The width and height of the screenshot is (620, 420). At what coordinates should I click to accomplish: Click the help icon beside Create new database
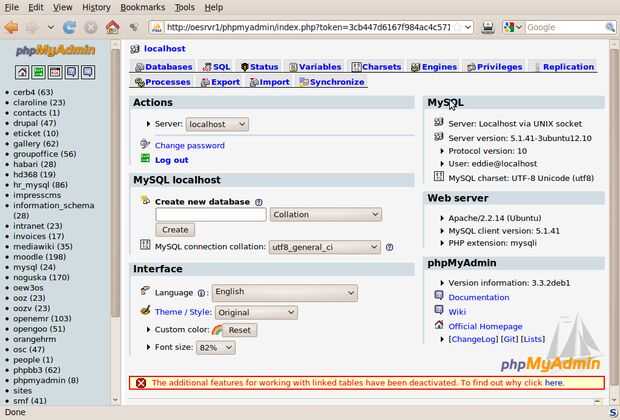coord(259,202)
